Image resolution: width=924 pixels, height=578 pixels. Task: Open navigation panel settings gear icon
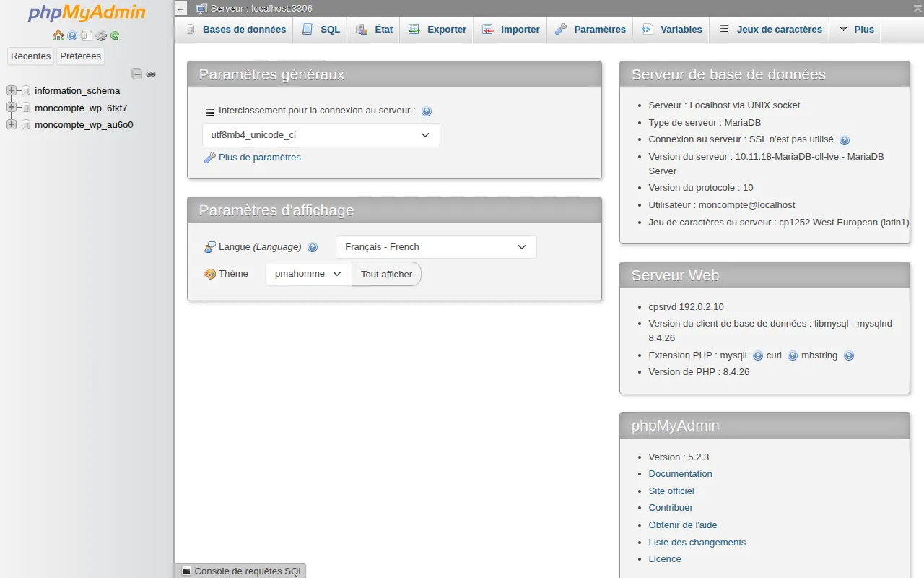101,35
